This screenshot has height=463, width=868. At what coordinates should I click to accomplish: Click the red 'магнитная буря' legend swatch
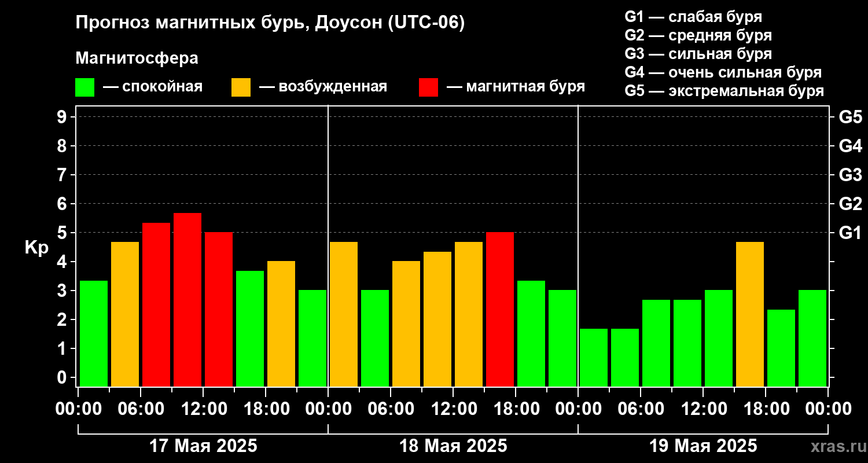[428, 87]
